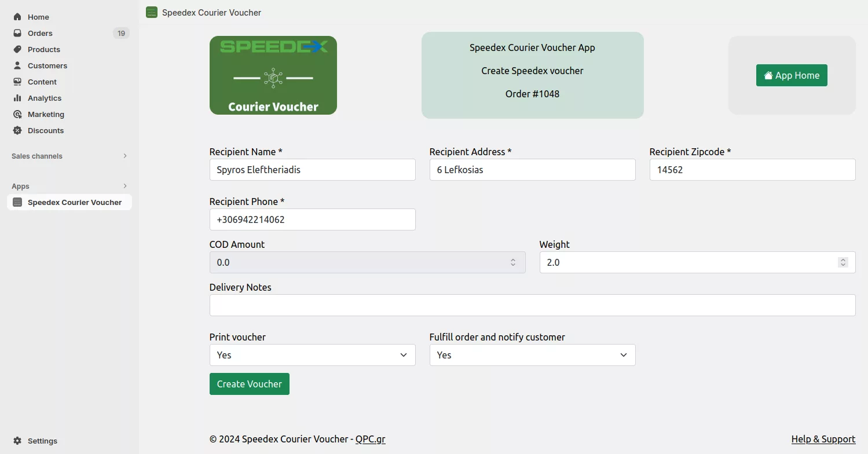Select Speedex Courier Voucher in Apps list

[x=69, y=202]
